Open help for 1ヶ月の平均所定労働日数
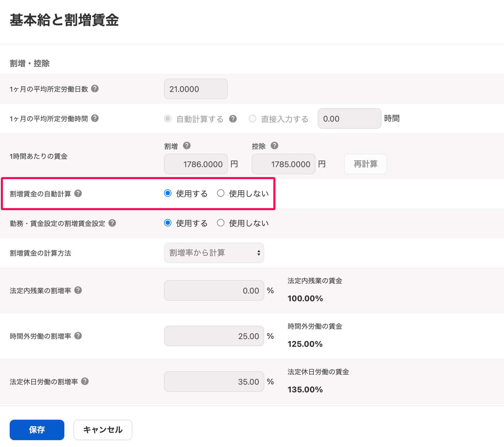 pyautogui.click(x=95, y=89)
